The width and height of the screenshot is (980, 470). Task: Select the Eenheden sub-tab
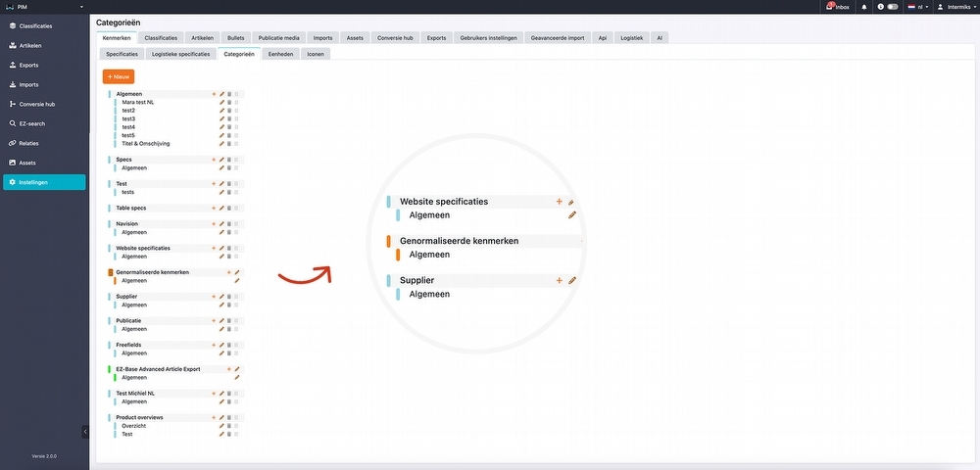[280, 54]
